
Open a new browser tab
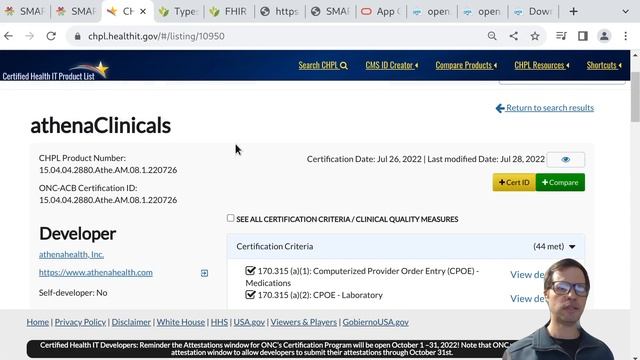(573, 11)
